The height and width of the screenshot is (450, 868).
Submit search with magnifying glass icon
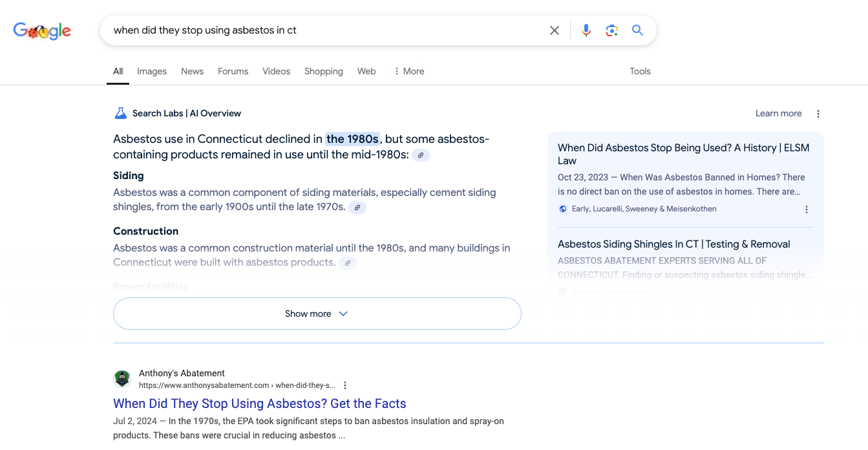pyautogui.click(x=638, y=30)
